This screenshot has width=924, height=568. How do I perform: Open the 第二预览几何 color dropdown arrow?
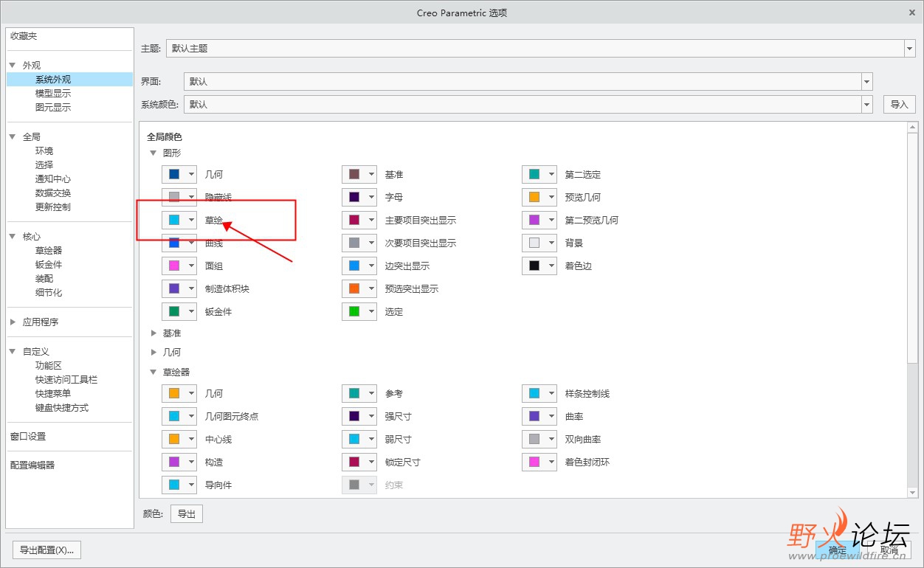coord(551,220)
